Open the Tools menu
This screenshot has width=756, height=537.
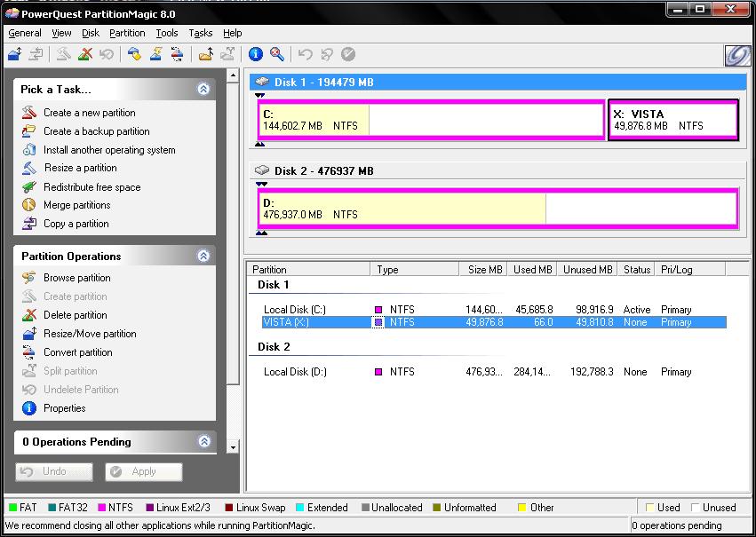(167, 33)
